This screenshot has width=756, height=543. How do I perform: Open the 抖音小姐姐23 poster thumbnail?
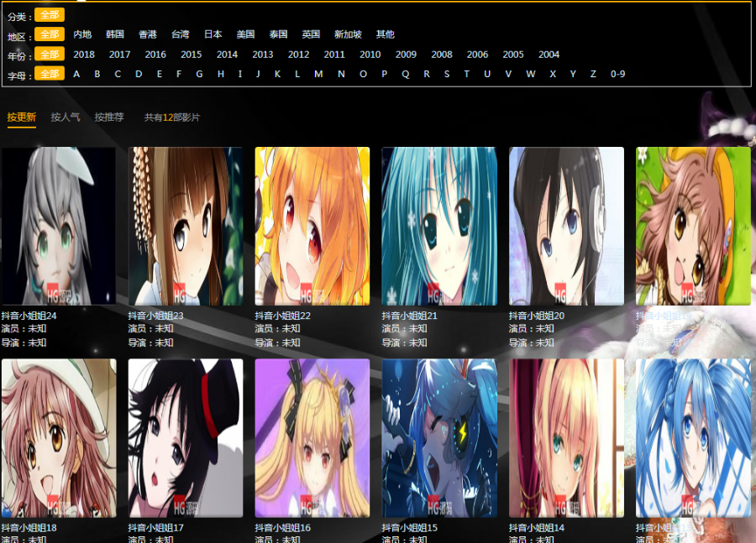point(186,226)
